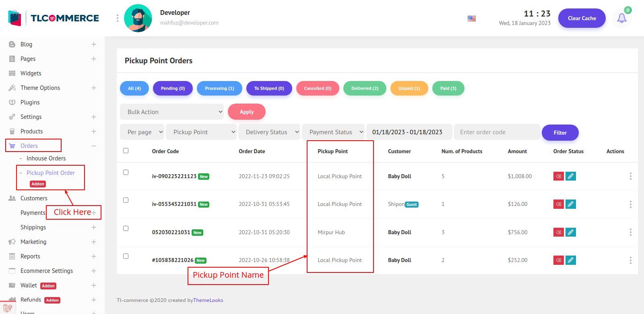The width and height of the screenshot is (644, 314).
Task: Check the box for order iv-090225221123
Action: pos(126,173)
